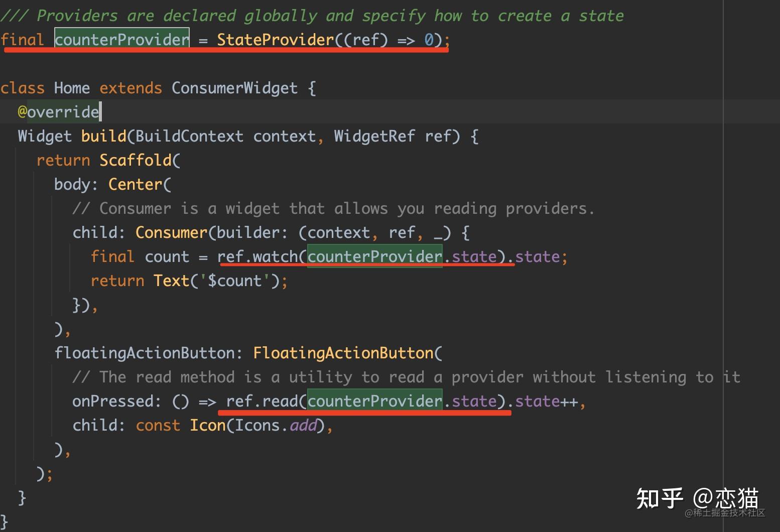Image resolution: width=780 pixels, height=532 pixels.
Task: Click the FloatingActionButton constructor name
Action: pos(343,353)
